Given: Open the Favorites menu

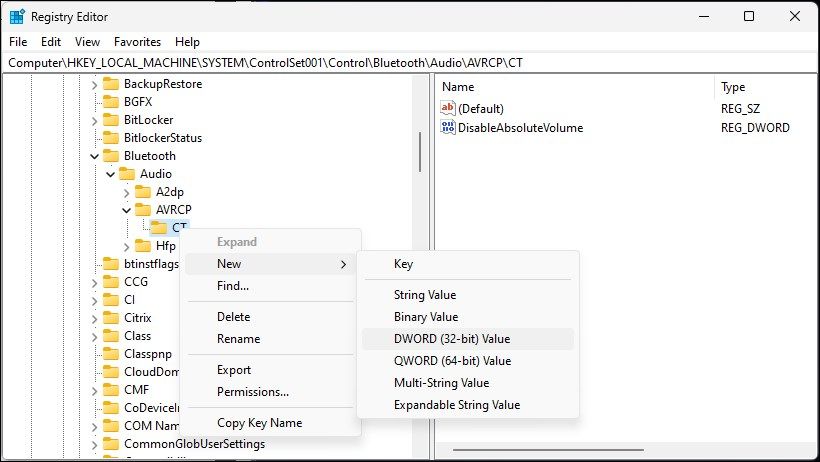Looking at the screenshot, I should pos(137,42).
